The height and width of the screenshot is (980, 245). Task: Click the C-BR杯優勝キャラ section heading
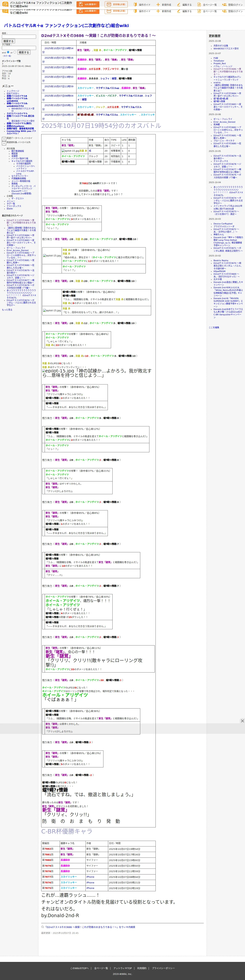(x=67, y=831)
